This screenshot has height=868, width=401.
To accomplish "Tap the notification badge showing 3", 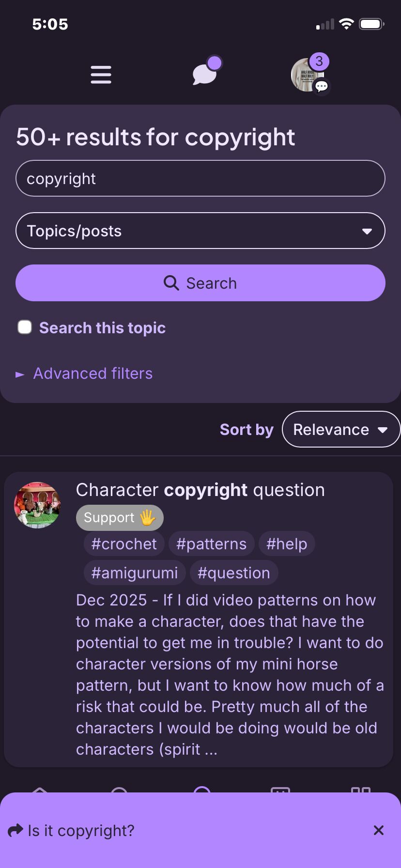I will point(319,62).
